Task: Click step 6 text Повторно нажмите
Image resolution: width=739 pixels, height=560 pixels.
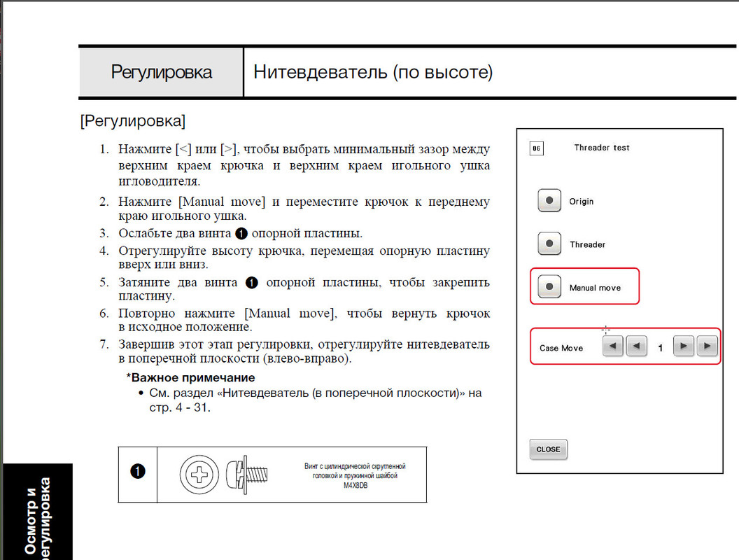Action: 304,320
